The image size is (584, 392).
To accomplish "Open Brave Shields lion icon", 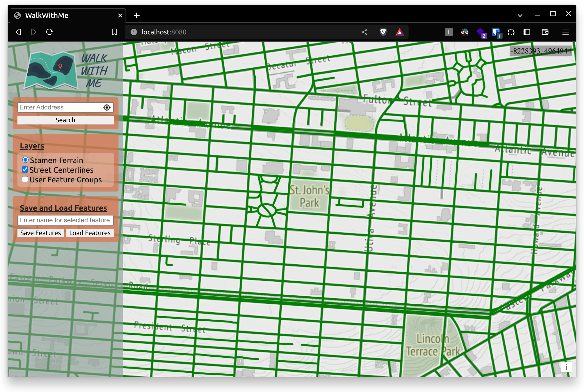I will pos(383,32).
